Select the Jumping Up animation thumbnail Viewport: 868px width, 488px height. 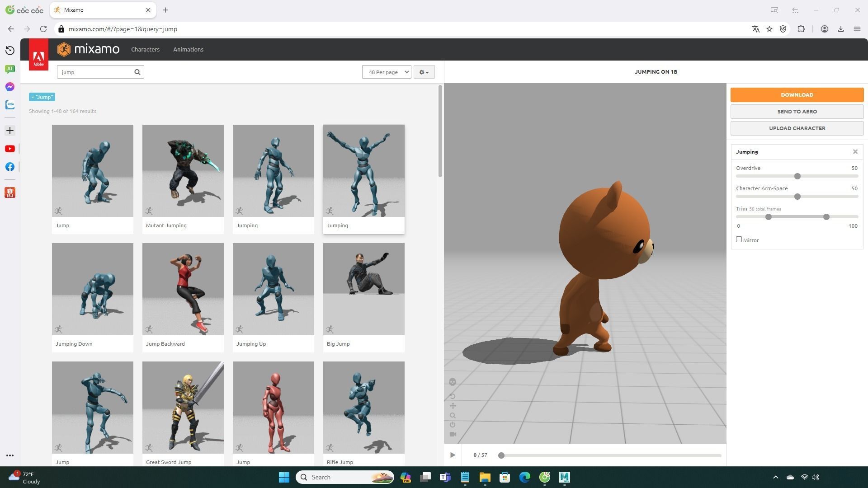click(274, 289)
